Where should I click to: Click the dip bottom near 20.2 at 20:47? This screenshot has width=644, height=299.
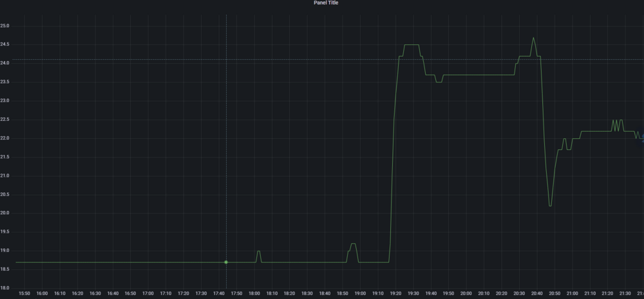point(550,205)
